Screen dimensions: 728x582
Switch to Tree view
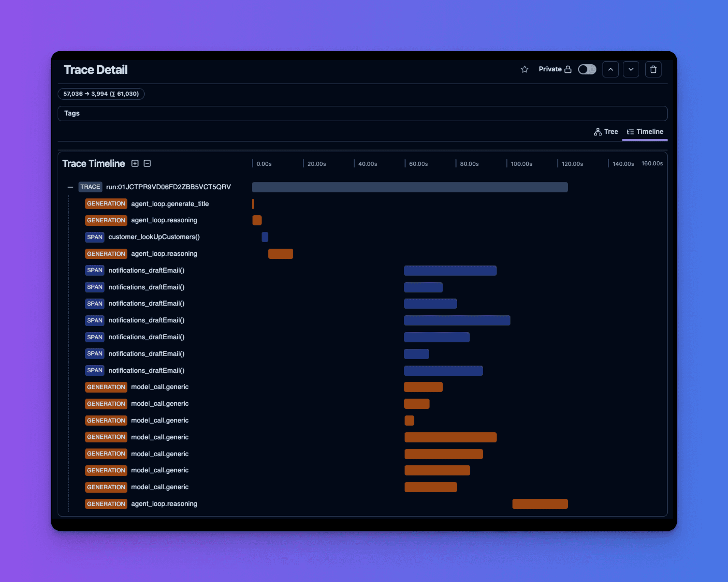click(x=606, y=131)
